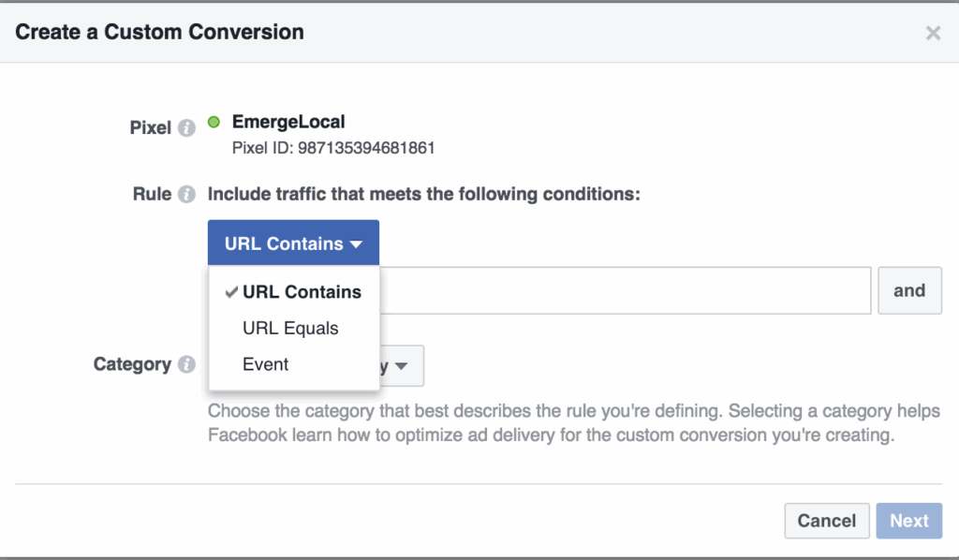Click the info icon beside Rule label
Screen dimensions: 959x560
point(186,195)
